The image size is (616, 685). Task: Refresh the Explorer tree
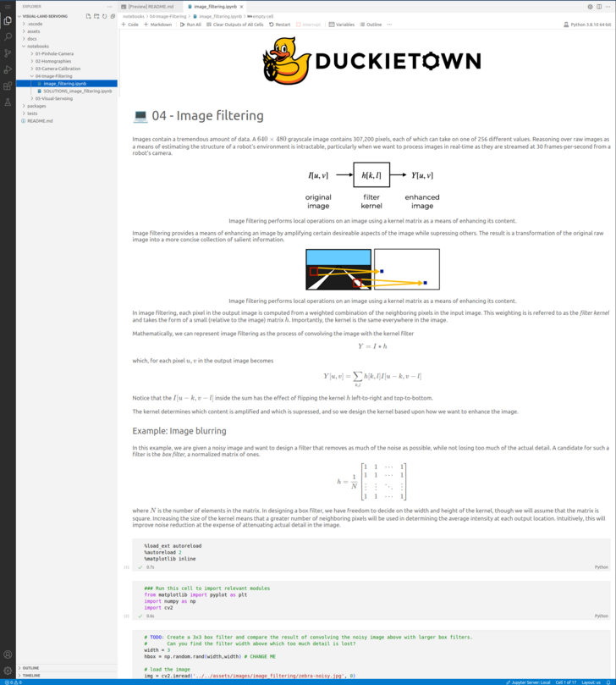click(x=105, y=16)
